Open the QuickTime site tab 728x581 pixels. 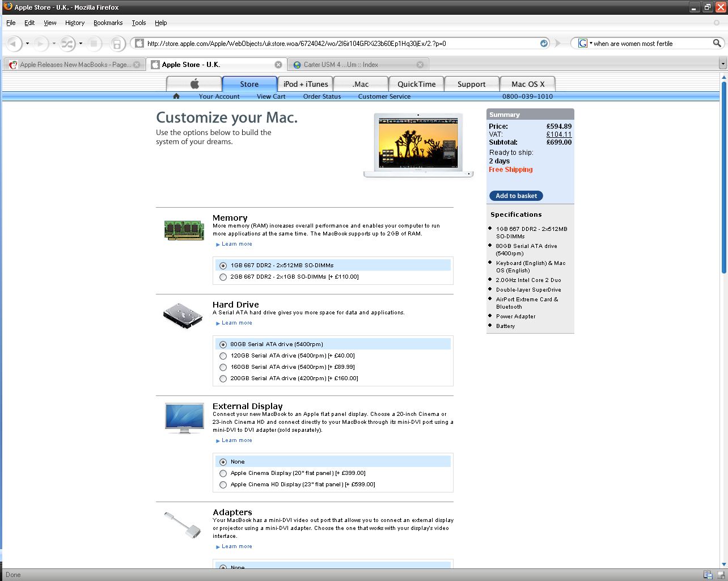pos(416,84)
